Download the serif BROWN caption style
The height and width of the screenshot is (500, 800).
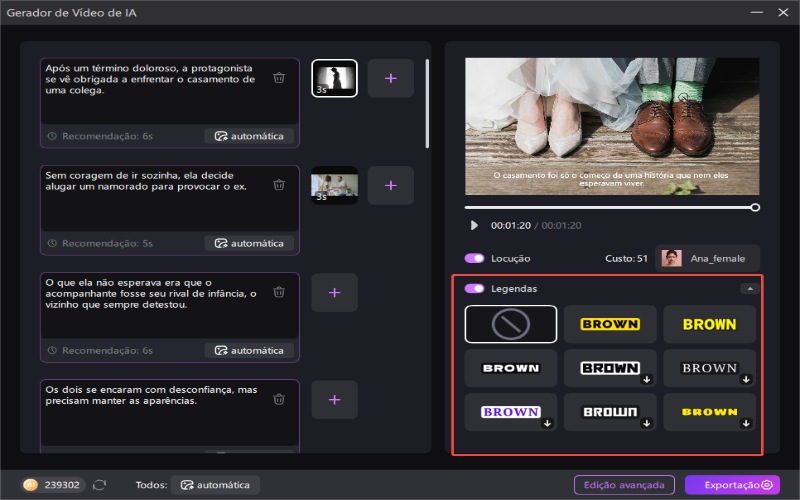coord(746,379)
